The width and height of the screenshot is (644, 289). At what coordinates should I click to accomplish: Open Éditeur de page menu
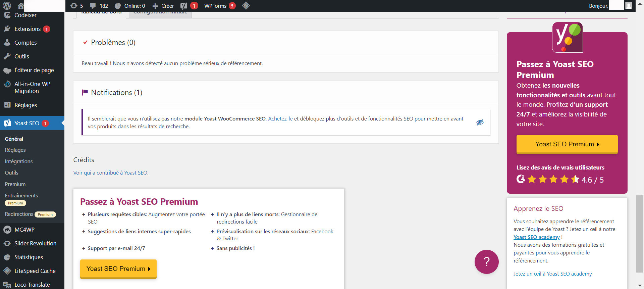pos(32,70)
